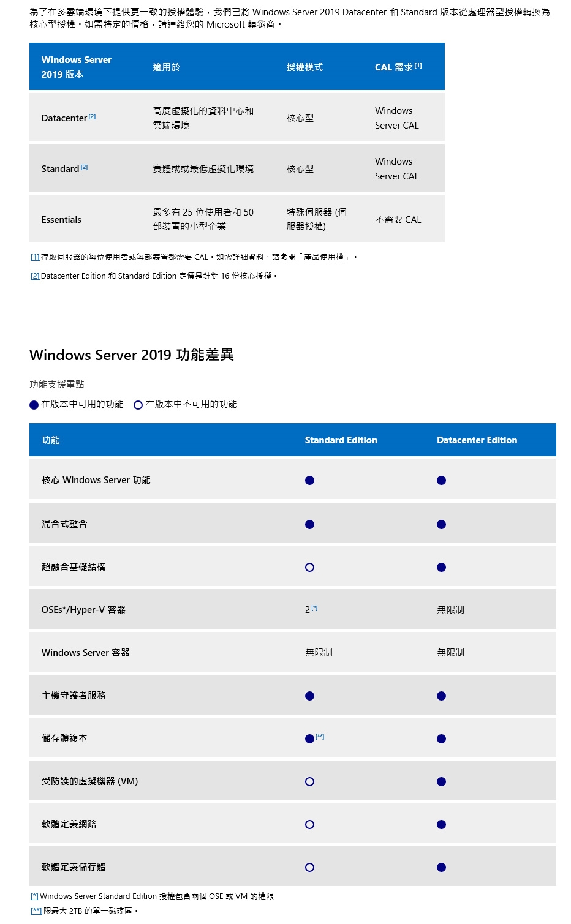Click the [2] superscript next to Datacenter
571x924 pixels.
tap(92, 116)
